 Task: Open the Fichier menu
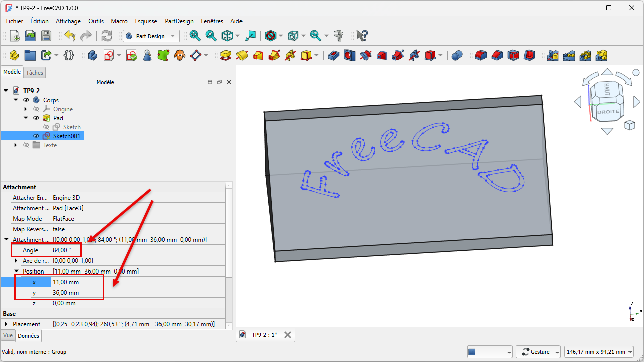click(x=15, y=21)
